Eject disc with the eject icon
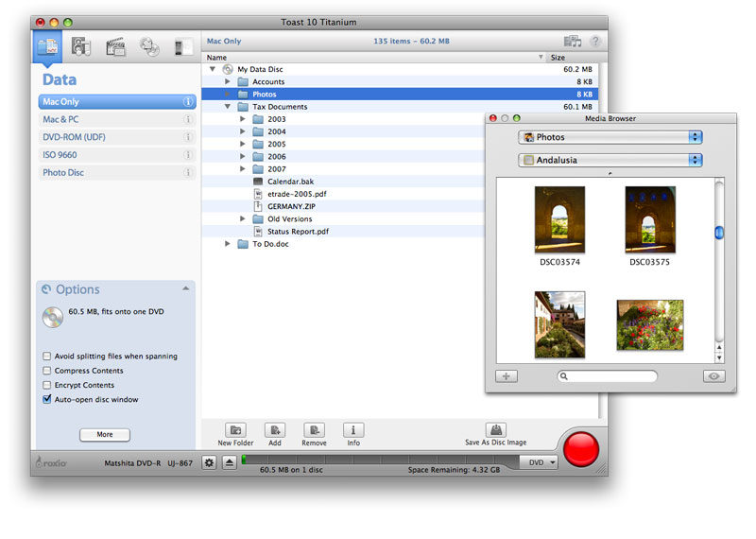The image size is (756, 539). point(230,462)
